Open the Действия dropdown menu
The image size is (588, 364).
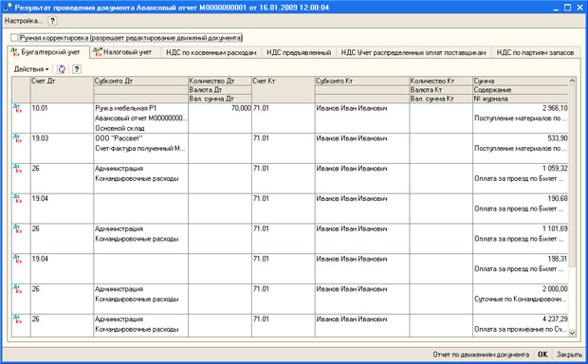(31, 69)
